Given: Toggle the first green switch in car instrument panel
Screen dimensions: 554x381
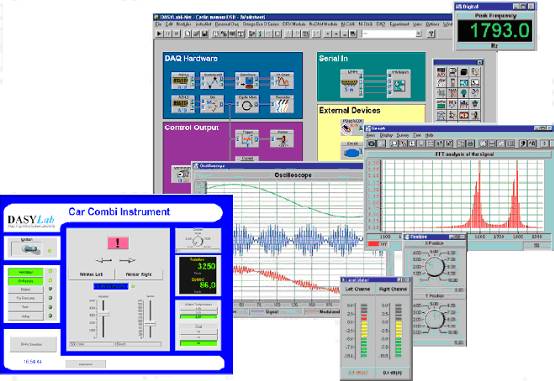Looking at the screenshot, I should (x=25, y=272).
